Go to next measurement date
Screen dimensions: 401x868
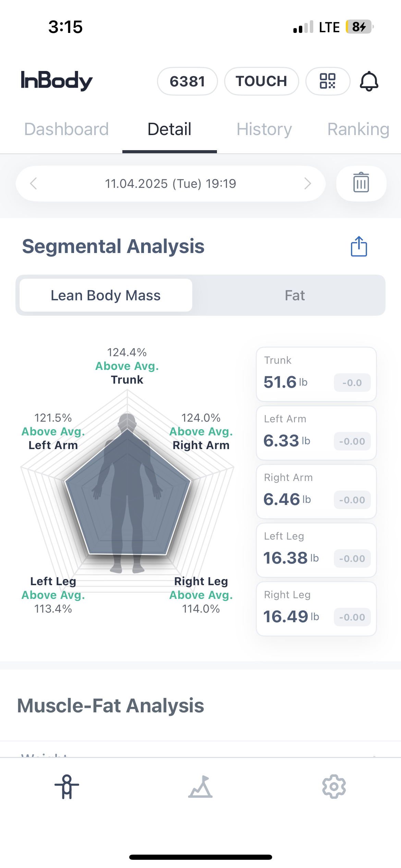(307, 183)
